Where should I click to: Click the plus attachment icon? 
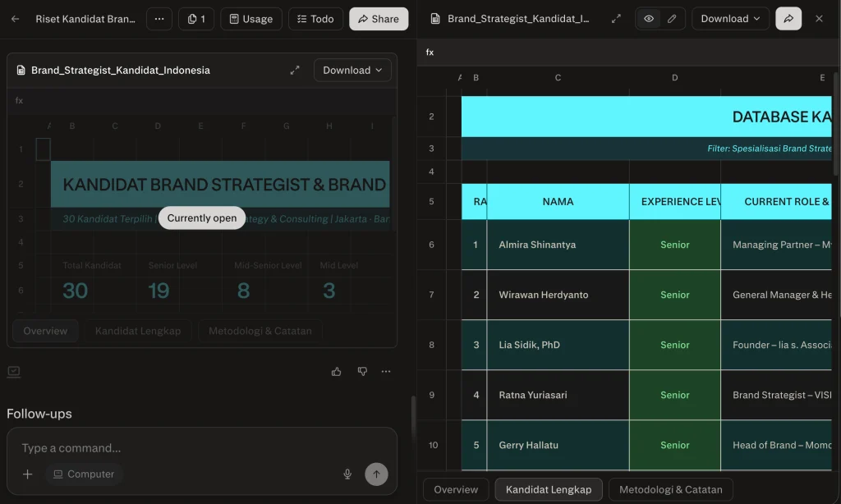(28, 474)
